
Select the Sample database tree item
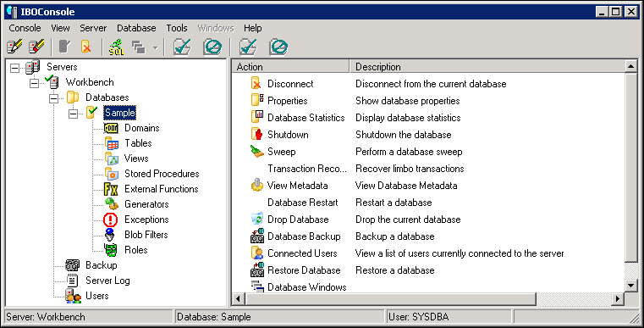click(119, 113)
